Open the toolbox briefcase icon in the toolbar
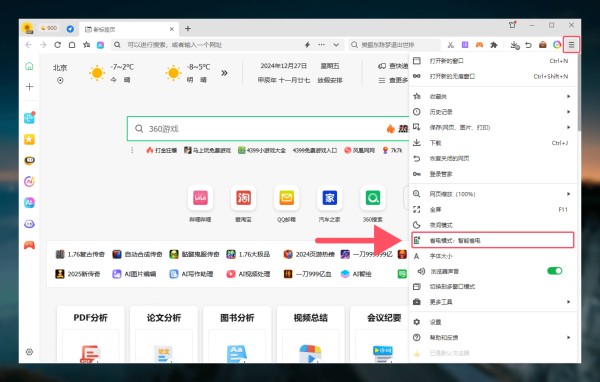 click(543, 45)
